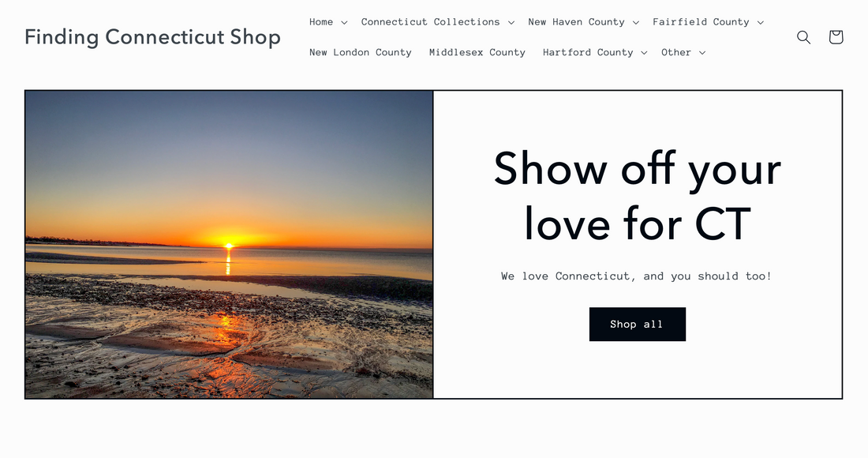This screenshot has width=868, height=458.
Task: Open the search magnifier icon
Action: [804, 37]
